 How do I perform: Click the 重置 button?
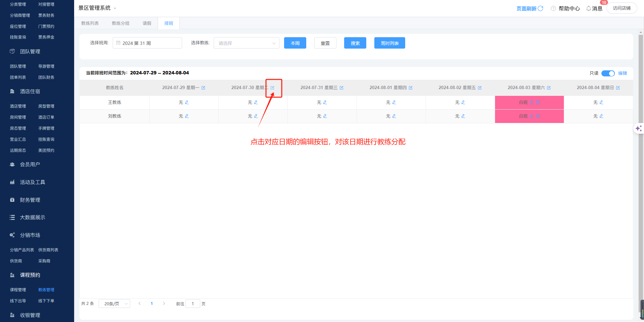pyautogui.click(x=325, y=43)
